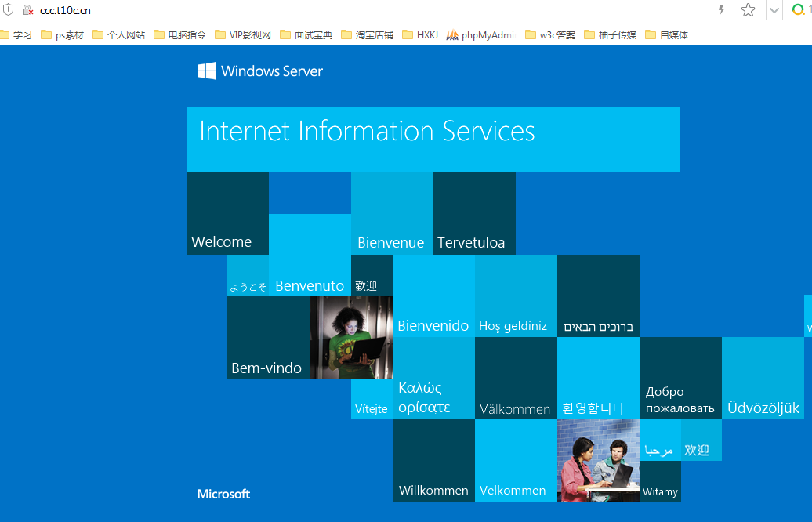Open the 柚子传媒 bookmark folder
812x522 pixels.
[x=610, y=34]
